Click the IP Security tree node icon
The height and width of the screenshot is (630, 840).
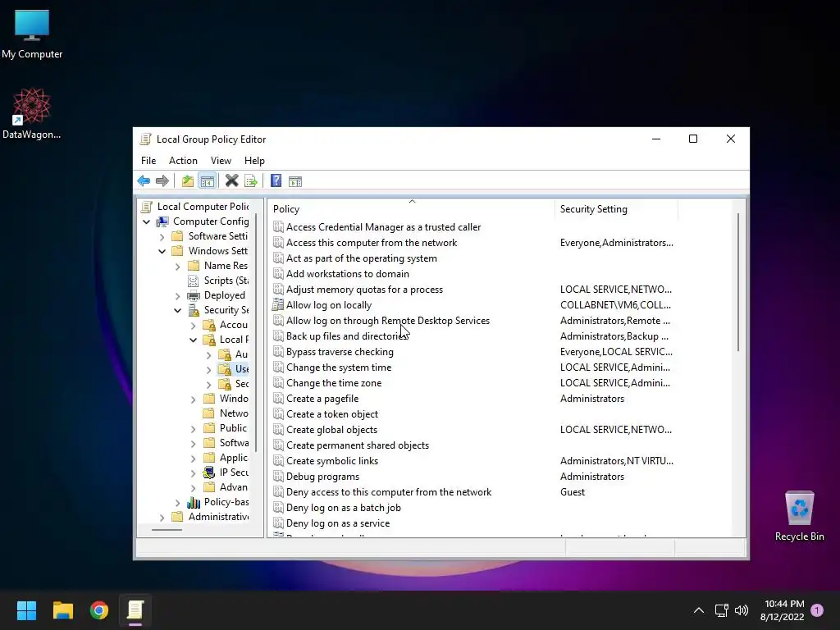[x=209, y=472]
